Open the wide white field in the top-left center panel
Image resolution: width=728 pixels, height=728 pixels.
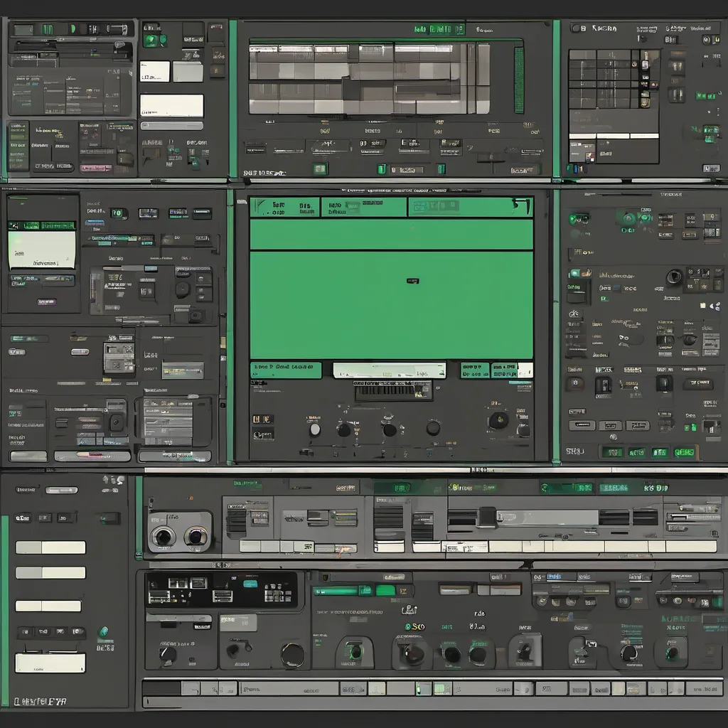point(171,105)
